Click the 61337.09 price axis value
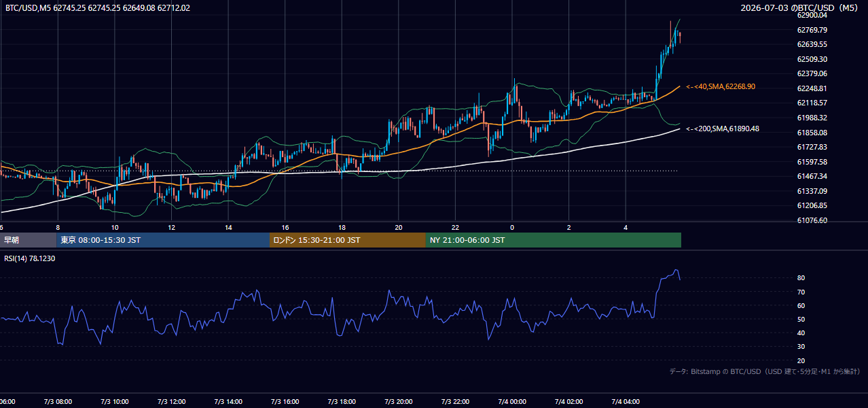Image resolution: width=868 pixels, height=408 pixels. [x=812, y=191]
